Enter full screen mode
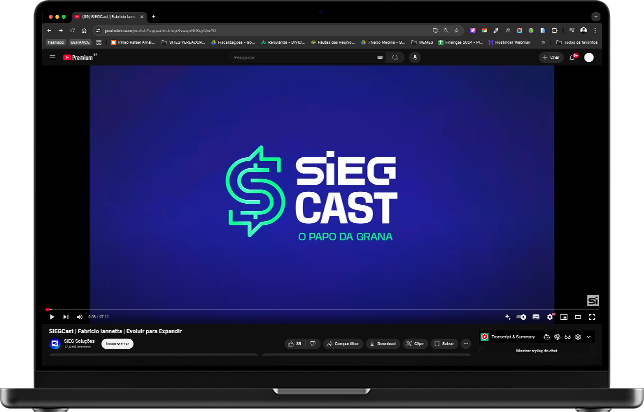 pyautogui.click(x=592, y=317)
